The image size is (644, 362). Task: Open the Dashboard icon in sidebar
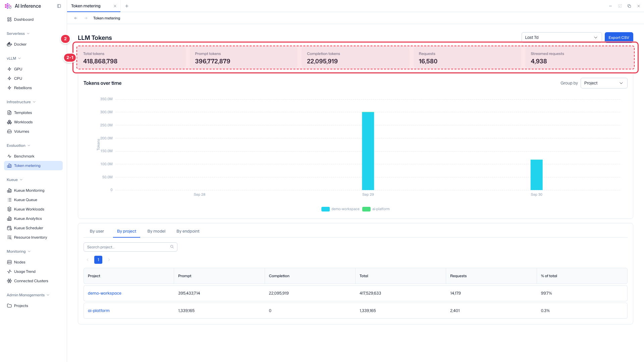tap(9, 19)
